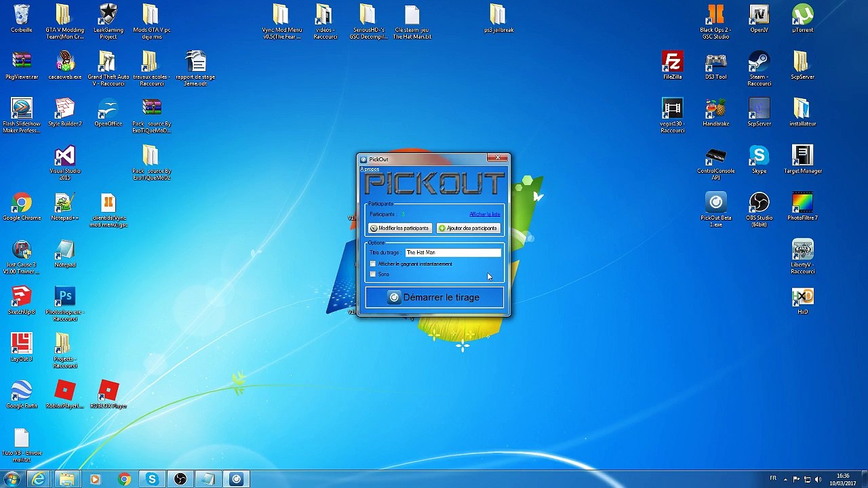The width and height of the screenshot is (868, 488).
Task: Select the Google Chrome desktop icon
Action: tap(22, 207)
